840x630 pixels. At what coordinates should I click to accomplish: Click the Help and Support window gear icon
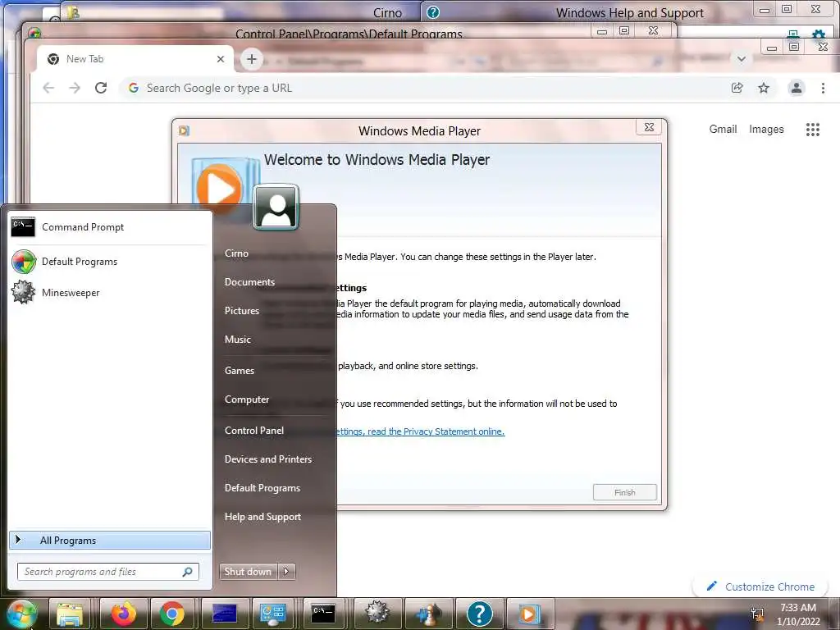coord(819,35)
